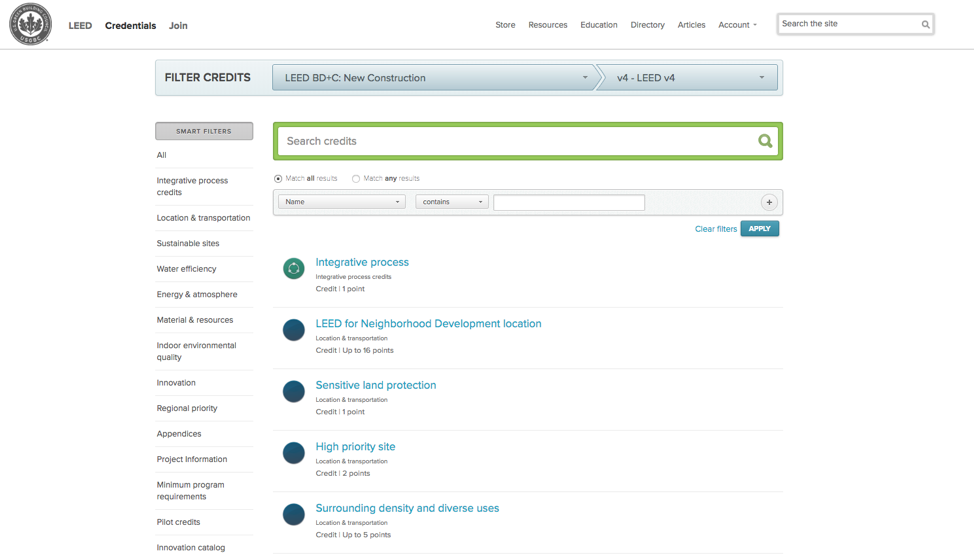Go to Articles in top navigation
Screen dimensions: 974x560
click(691, 25)
